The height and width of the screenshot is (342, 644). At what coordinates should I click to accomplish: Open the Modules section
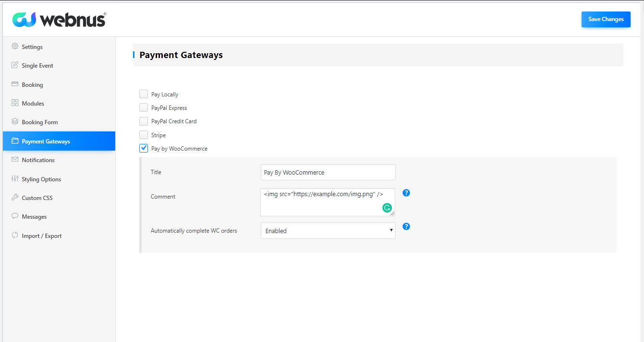click(x=59, y=103)
